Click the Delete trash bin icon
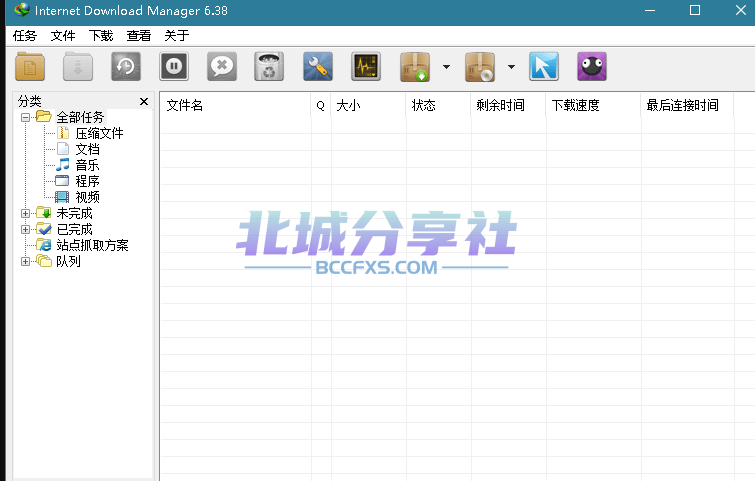The image size is (755, 481). click(269, 67)
